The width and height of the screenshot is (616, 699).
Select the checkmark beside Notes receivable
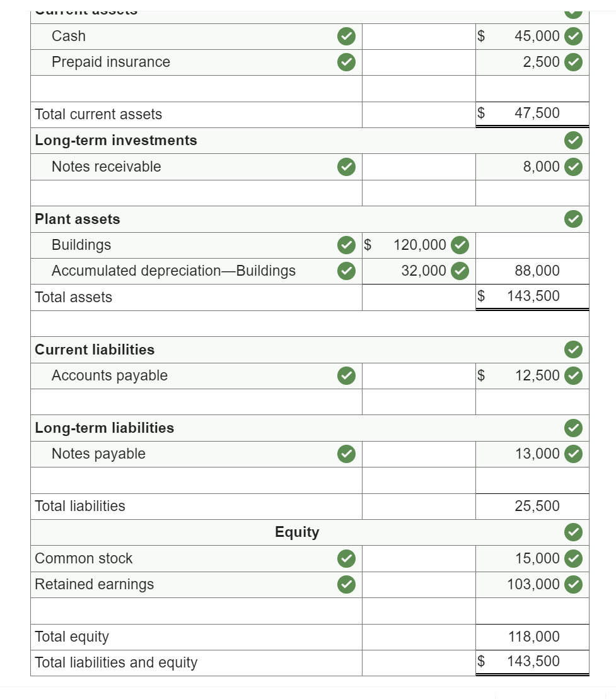click(x=346, y=167)
